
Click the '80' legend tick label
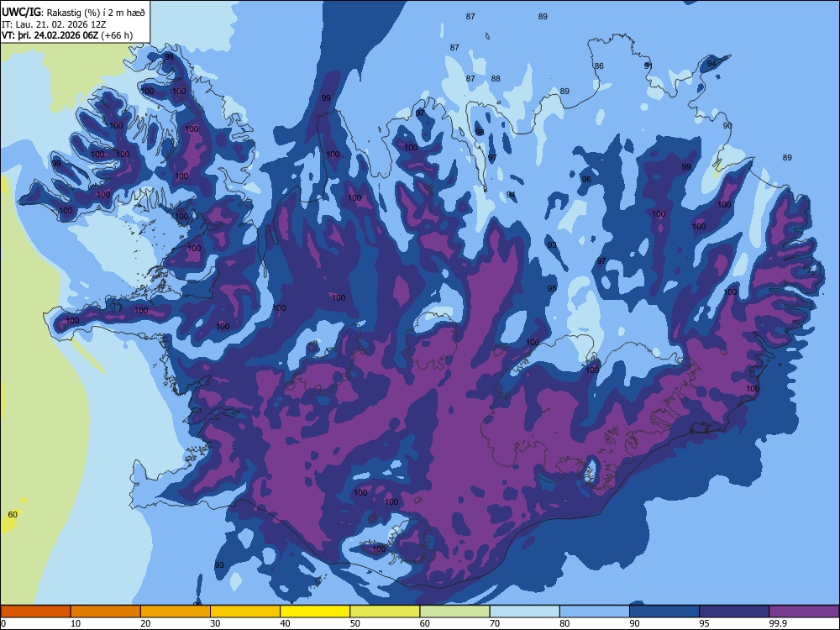(x=564, y=623)
